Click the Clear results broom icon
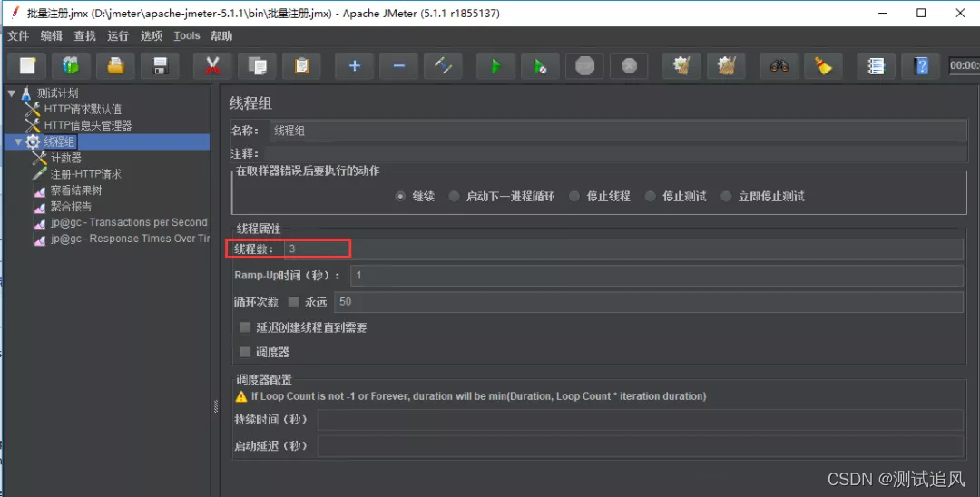980x497 pixels. point(681,65)
